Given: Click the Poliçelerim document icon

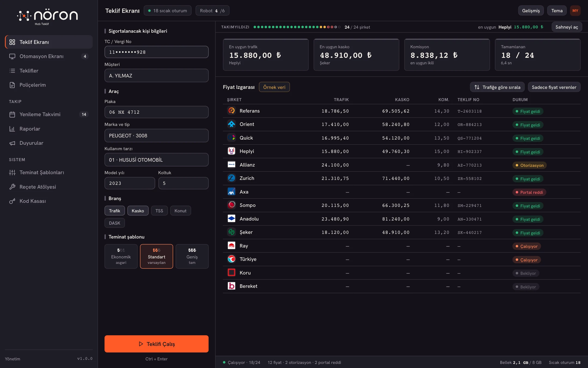Looking at the screenshot, I should coord(12,85).
